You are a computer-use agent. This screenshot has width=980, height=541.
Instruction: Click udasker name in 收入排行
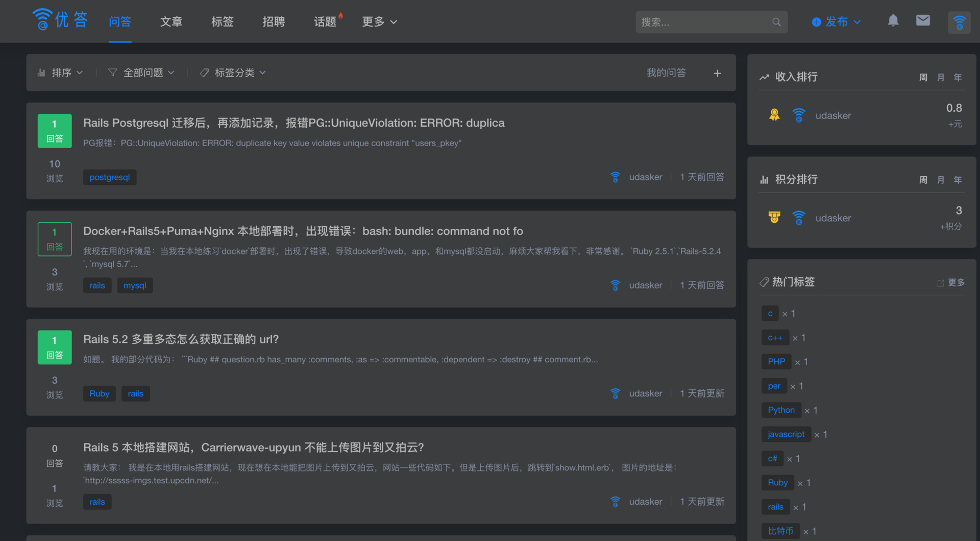click(x=833, y=116)
